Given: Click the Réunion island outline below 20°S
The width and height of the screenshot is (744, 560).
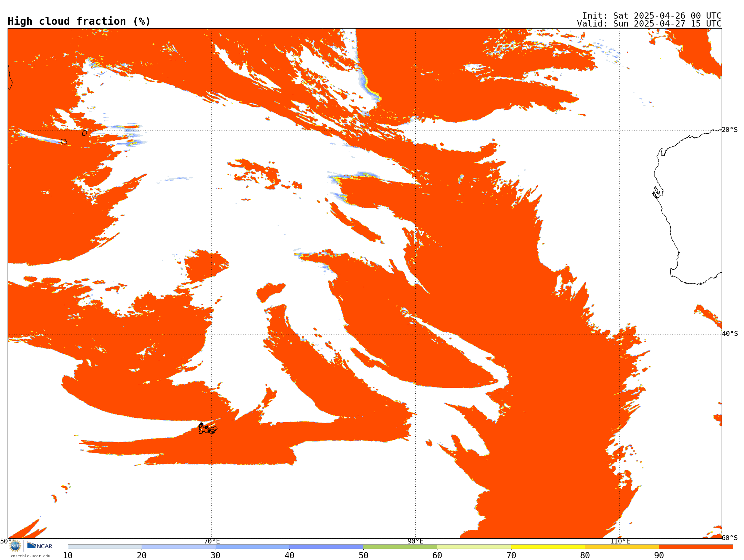Looking at the screenshot, I should pos(64,142).
